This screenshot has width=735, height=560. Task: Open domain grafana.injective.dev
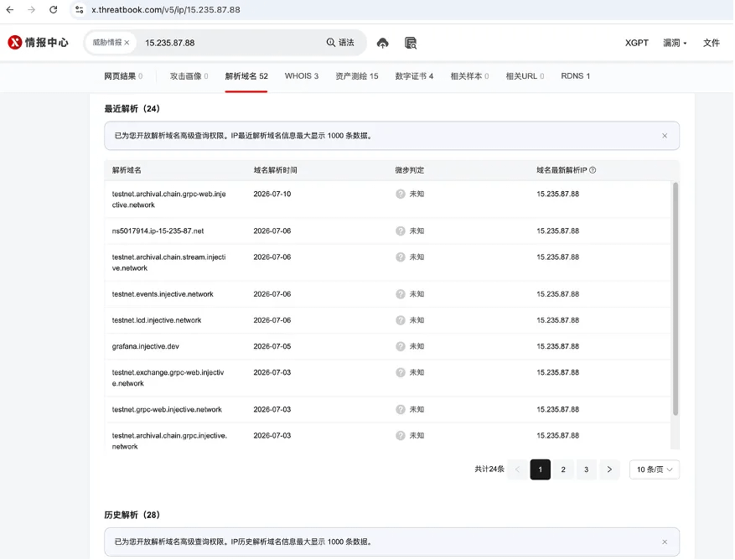(x=145, y=346)
